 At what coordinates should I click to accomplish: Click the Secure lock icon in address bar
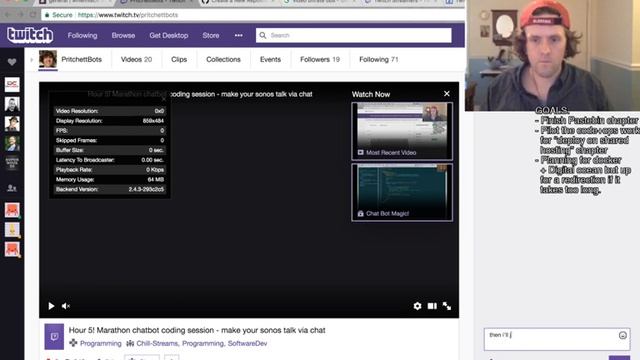point(47,15)
